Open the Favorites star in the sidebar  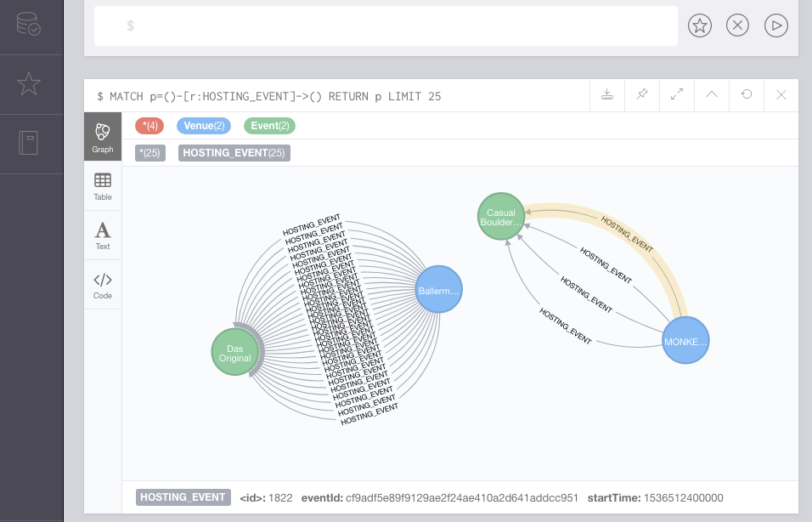click(29, 84)
